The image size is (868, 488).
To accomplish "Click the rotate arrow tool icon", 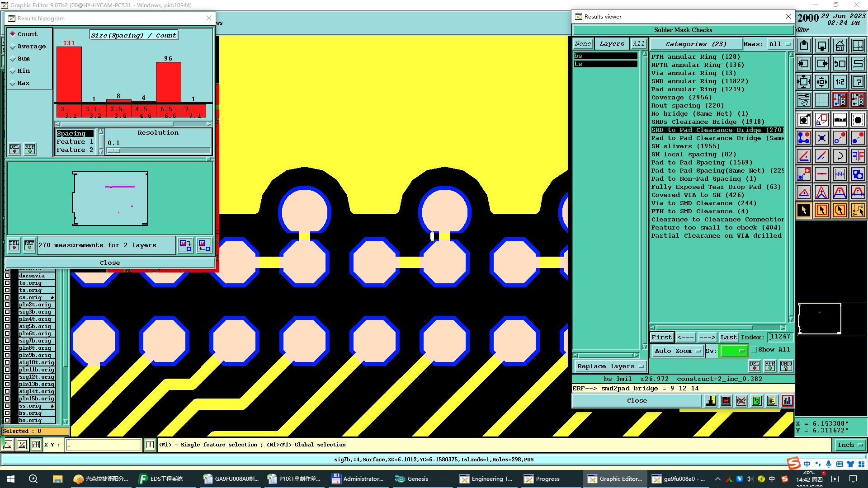I will (x=840, y=156).
